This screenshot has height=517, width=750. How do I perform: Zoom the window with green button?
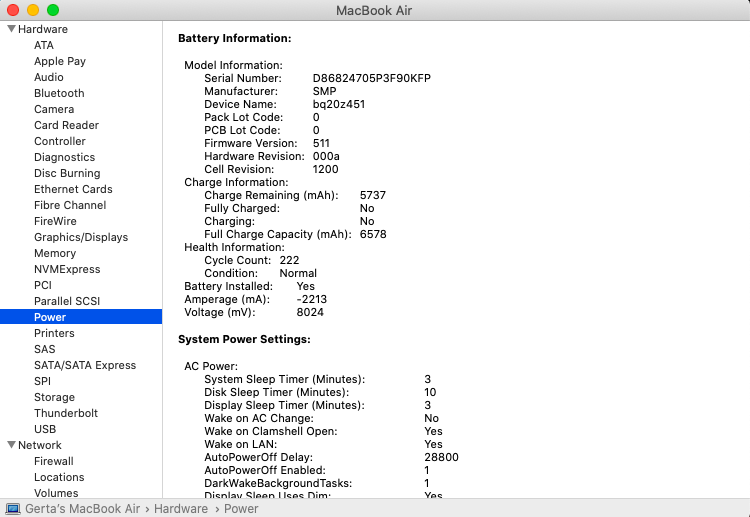(53, 10)
